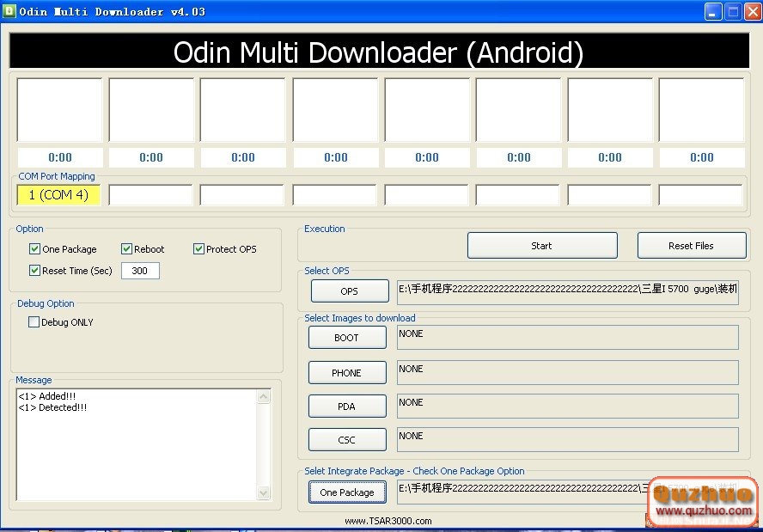
Task: Click the BOOT path field showing NONE
Action: pyautogui.click(x=568, y=337)
